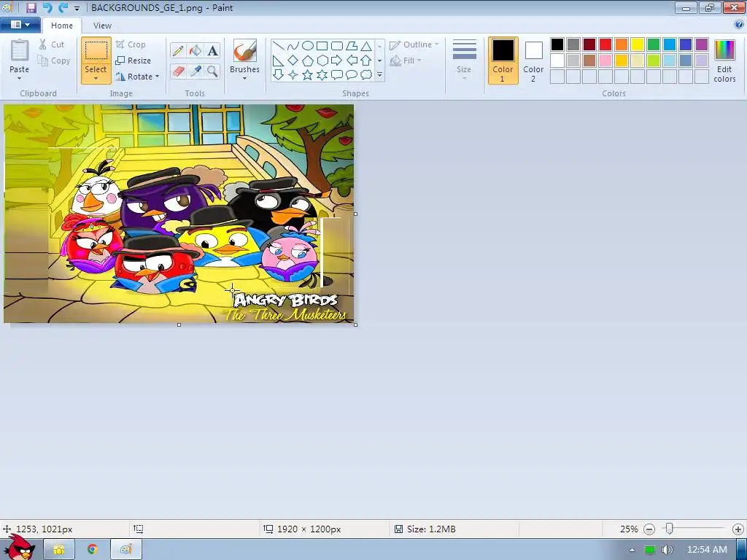
Task: Redo the last undone action
Action: point(63,7)
